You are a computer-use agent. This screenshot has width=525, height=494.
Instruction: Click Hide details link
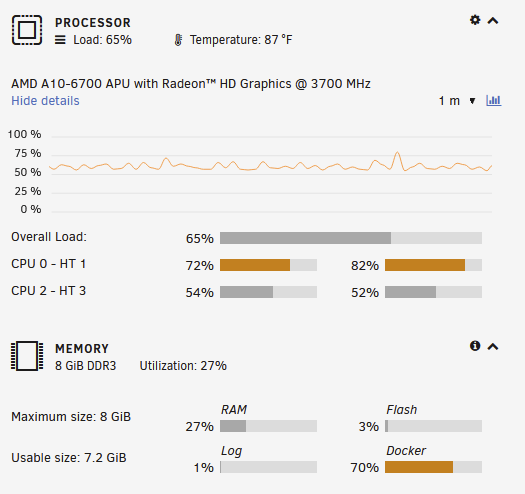[45, 101]
